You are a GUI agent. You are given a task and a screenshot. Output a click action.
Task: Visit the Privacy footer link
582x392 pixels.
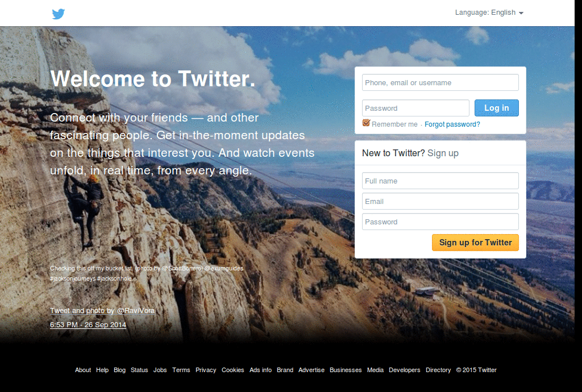[x=206, y=370]
